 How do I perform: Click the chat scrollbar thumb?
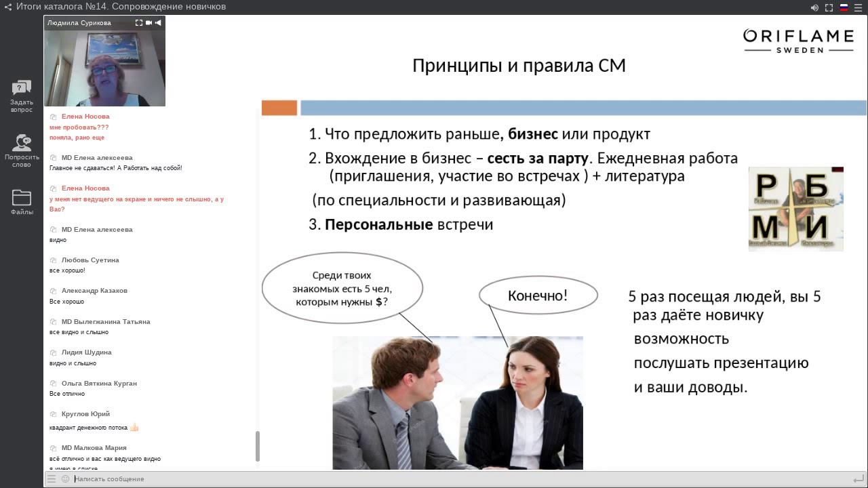(257, 446)
